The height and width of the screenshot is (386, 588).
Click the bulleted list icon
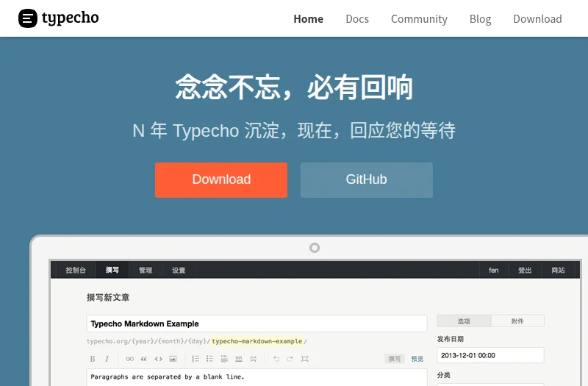tap(209, 359)
